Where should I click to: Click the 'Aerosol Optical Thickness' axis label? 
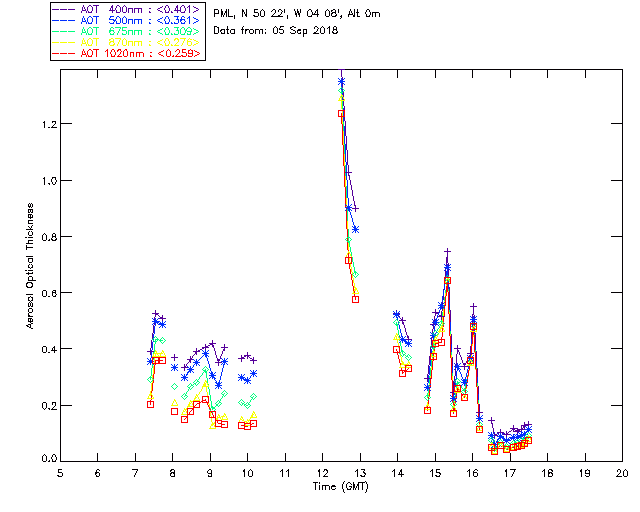(30, 265)
